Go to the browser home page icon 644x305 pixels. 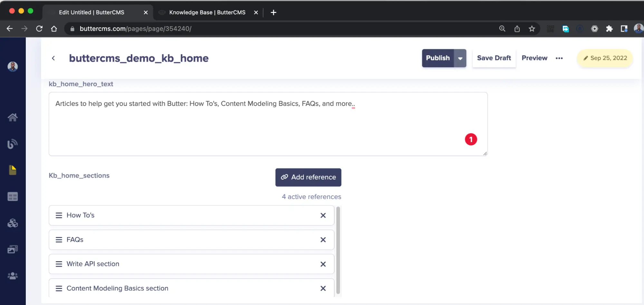click(54, 29)
